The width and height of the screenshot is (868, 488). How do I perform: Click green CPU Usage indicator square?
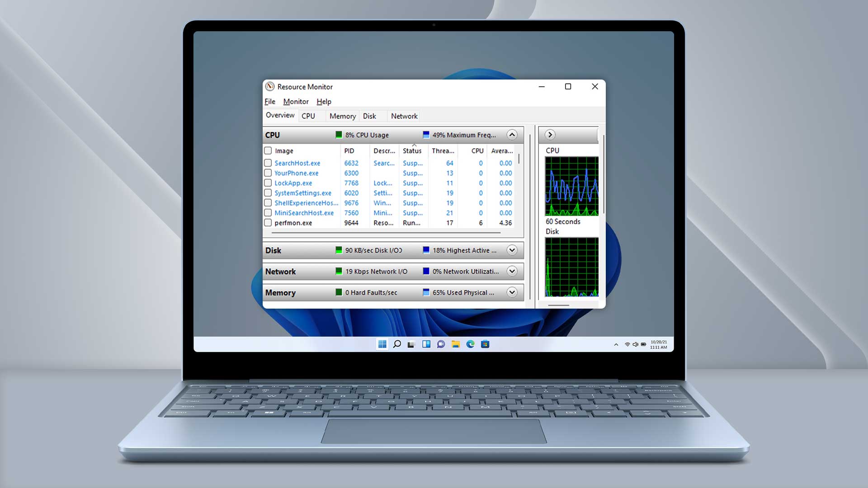[339, 135]
